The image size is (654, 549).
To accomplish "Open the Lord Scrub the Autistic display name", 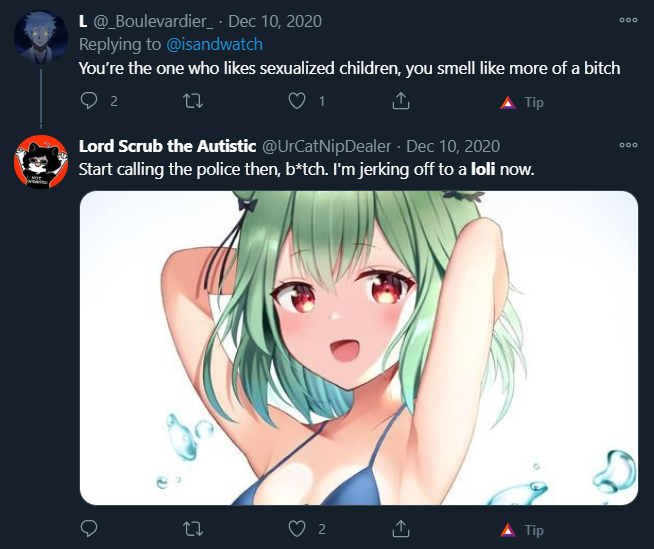I will (x=167, y=146).
